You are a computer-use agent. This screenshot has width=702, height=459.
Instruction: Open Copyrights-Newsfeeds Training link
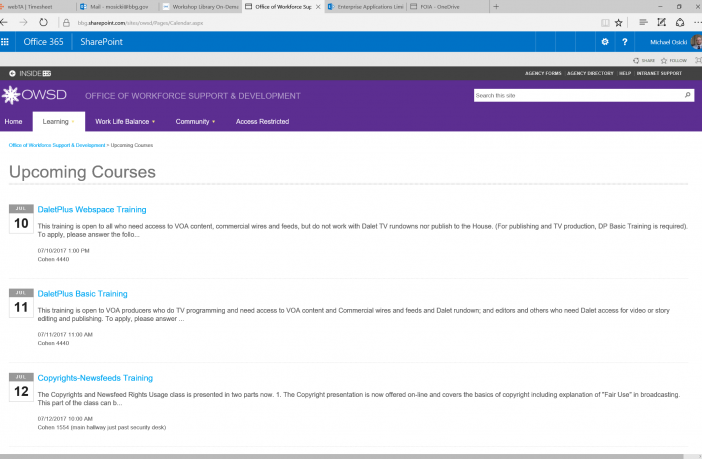point(95,378)
